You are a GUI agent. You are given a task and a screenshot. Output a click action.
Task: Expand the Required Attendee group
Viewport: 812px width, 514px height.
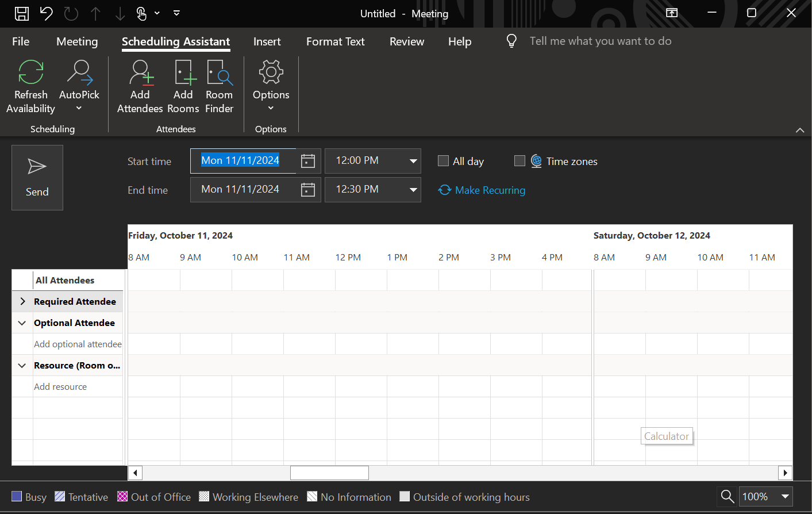22,301
